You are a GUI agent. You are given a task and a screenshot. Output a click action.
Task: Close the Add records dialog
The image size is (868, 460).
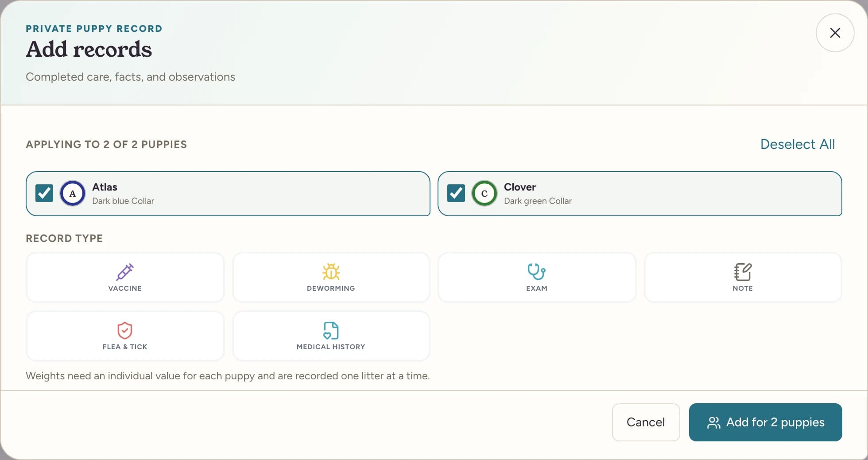[x=835, y=33]
